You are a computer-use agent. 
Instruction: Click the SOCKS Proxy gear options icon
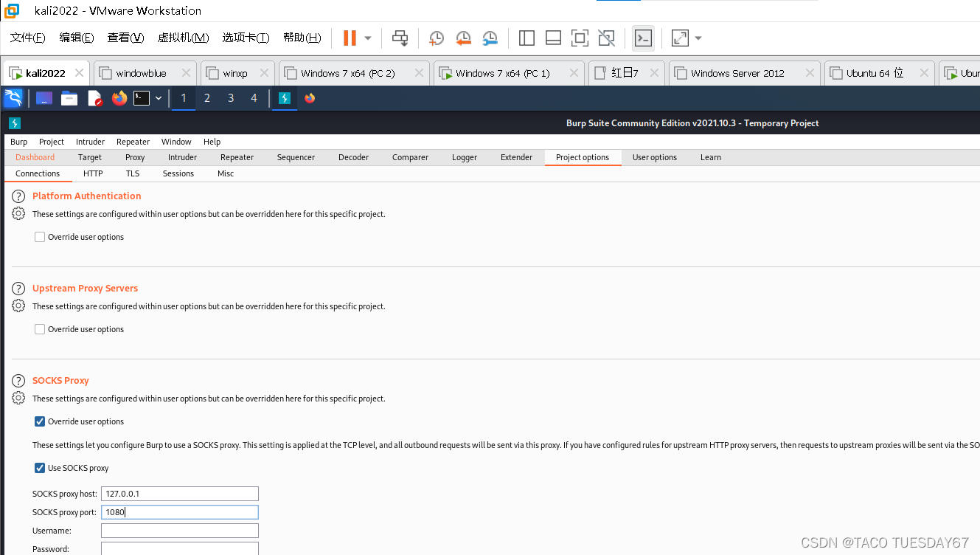[x=18, y=398]
